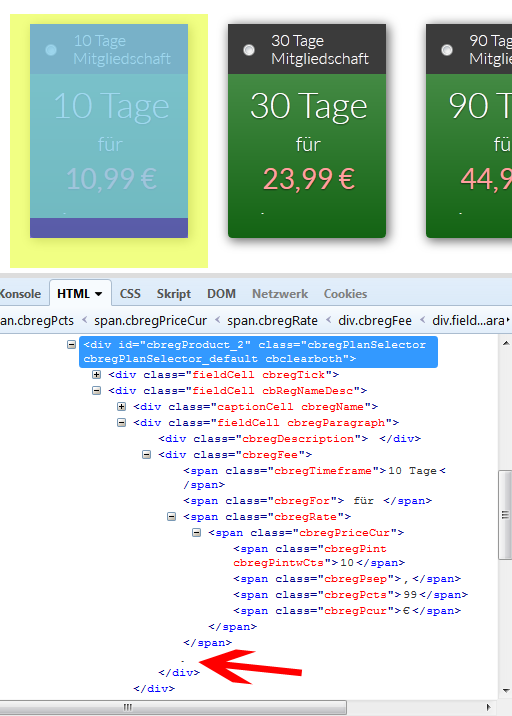Select the cbregPsep span line
Image resolution: width=512 pixels, height=716 pixels.
(x=347, y=579)
